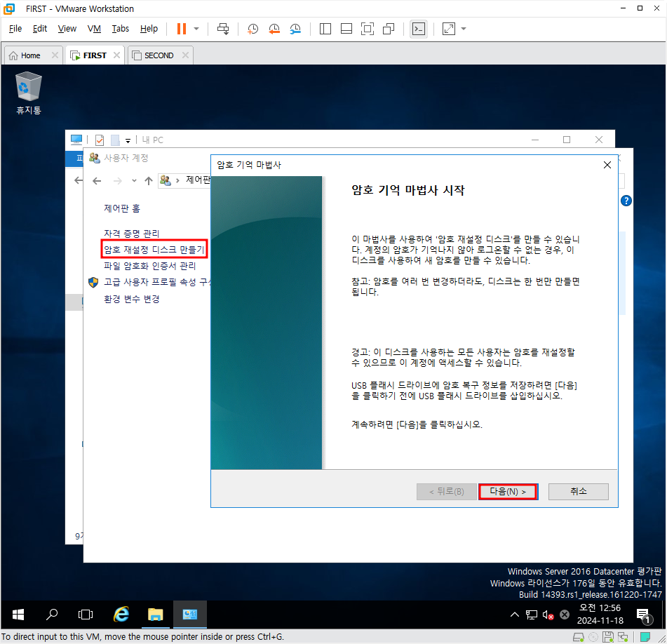Open Manage file encryption certificates link
Image resolution: width=667 pixels, height=644 pixels.
[x=149, y=266]
